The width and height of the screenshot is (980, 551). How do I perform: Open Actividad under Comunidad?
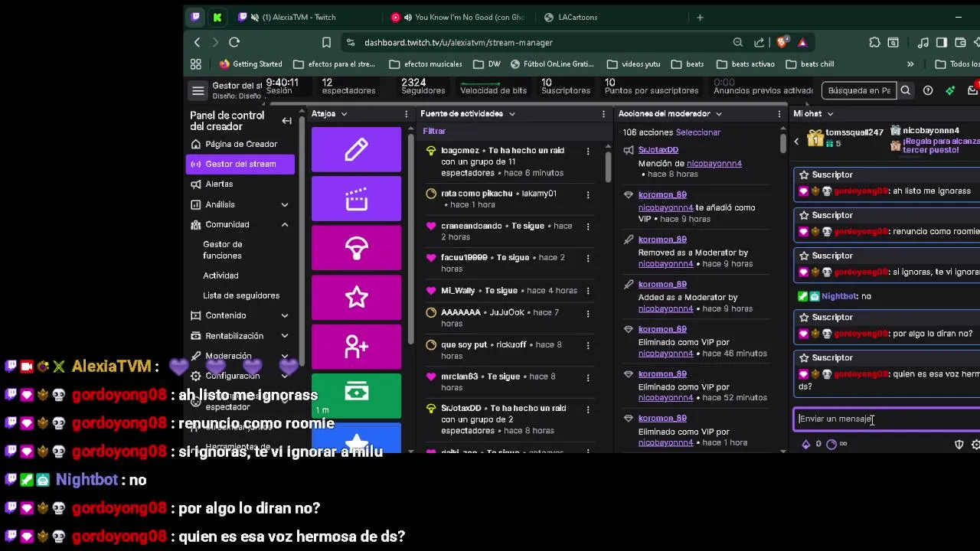click(x=220, y=275)
